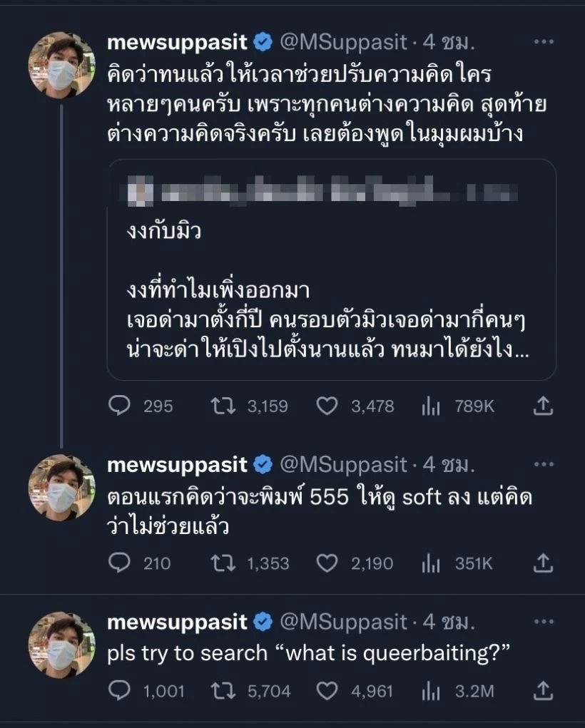
Task: Open more options on the bottom tweet
Action: [543, 620]
